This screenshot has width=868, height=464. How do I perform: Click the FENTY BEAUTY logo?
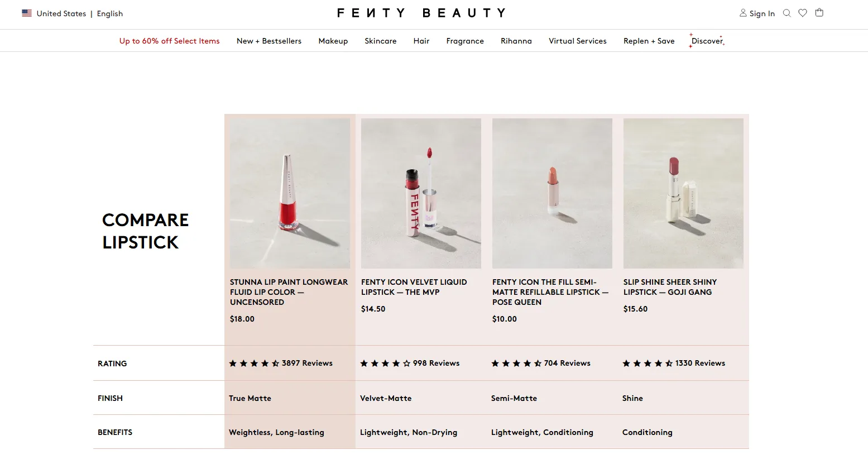pyautogui.click(x=420, y=12)
